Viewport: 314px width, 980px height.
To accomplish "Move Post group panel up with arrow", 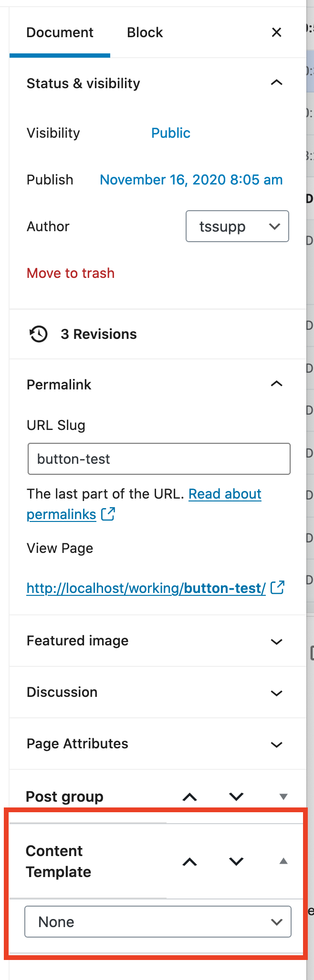I will click(190, 796).
